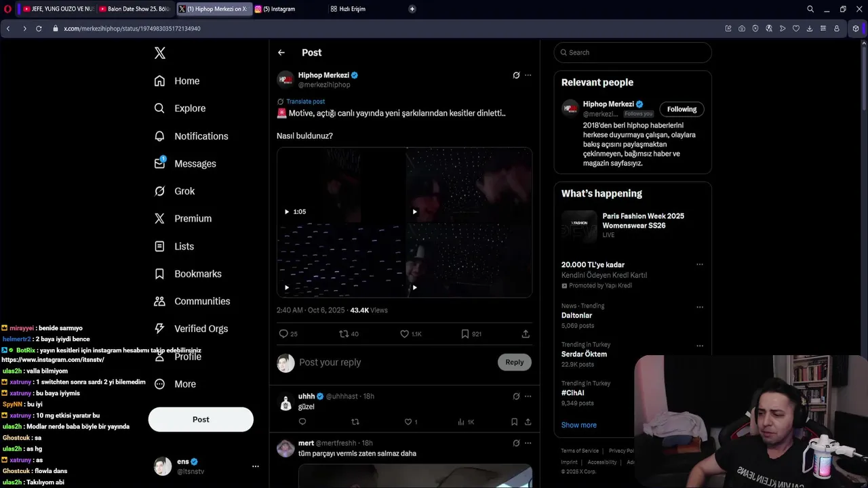This screenshot has height=488, width=868.
Task: Open uhhh's profile name in replies
Action: [307, 396]
